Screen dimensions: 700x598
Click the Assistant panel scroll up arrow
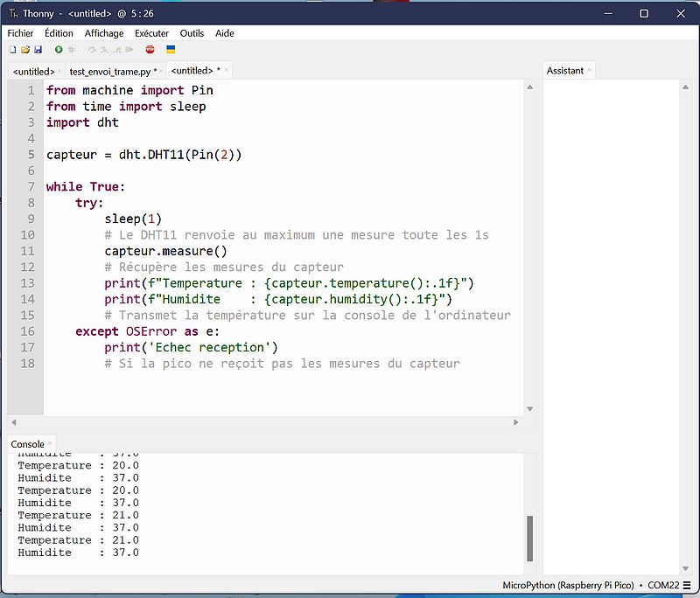point(685,87)
